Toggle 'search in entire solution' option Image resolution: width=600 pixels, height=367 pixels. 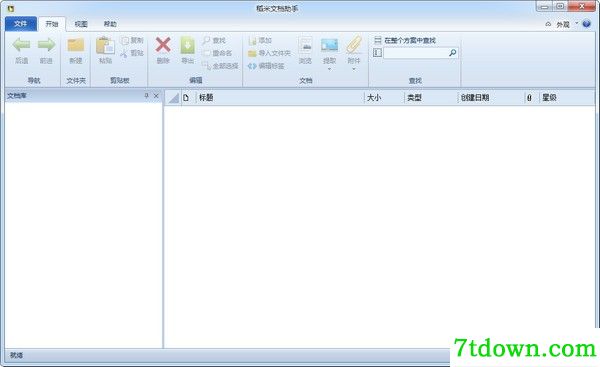click(405, 40)
